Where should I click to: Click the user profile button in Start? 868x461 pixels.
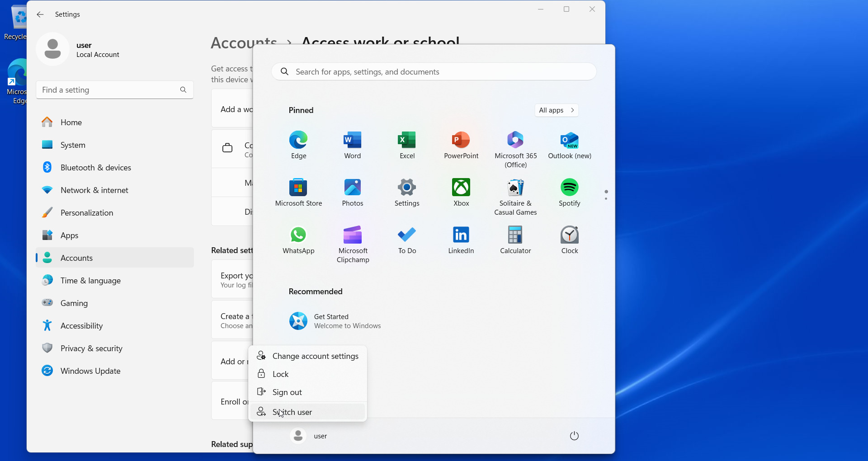[309, 436]
